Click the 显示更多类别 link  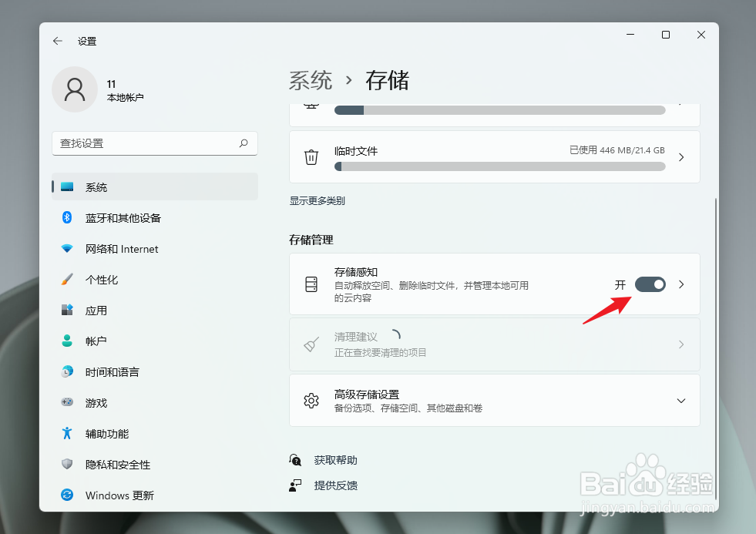pyautogui.click(x=316, y=200)
